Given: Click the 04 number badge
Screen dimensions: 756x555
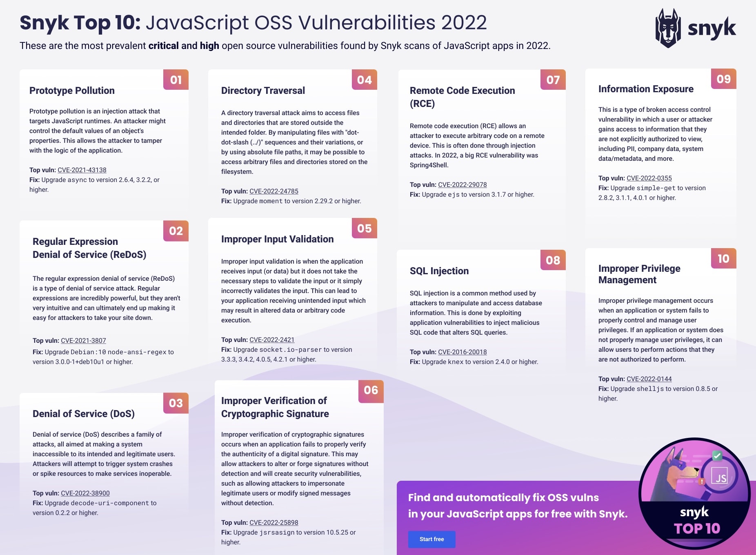Looking at the screenshot, I should pos(365,80).
